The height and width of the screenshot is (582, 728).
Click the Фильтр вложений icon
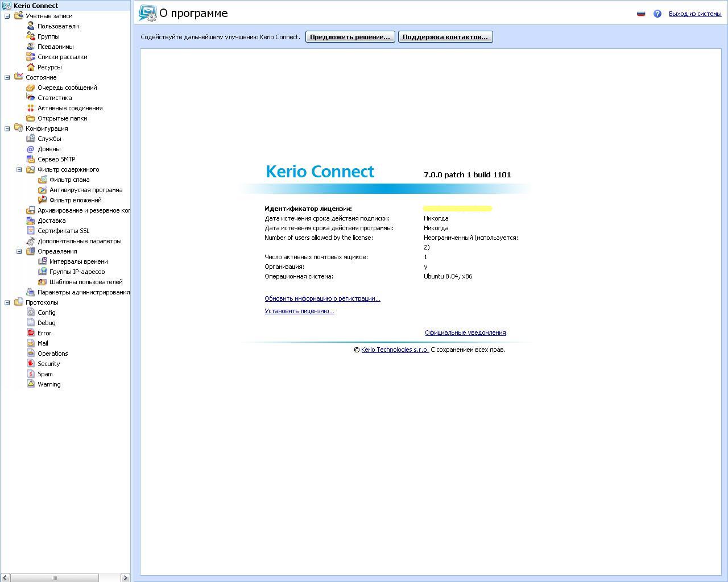pyautogui.click(x=43, y=200)
